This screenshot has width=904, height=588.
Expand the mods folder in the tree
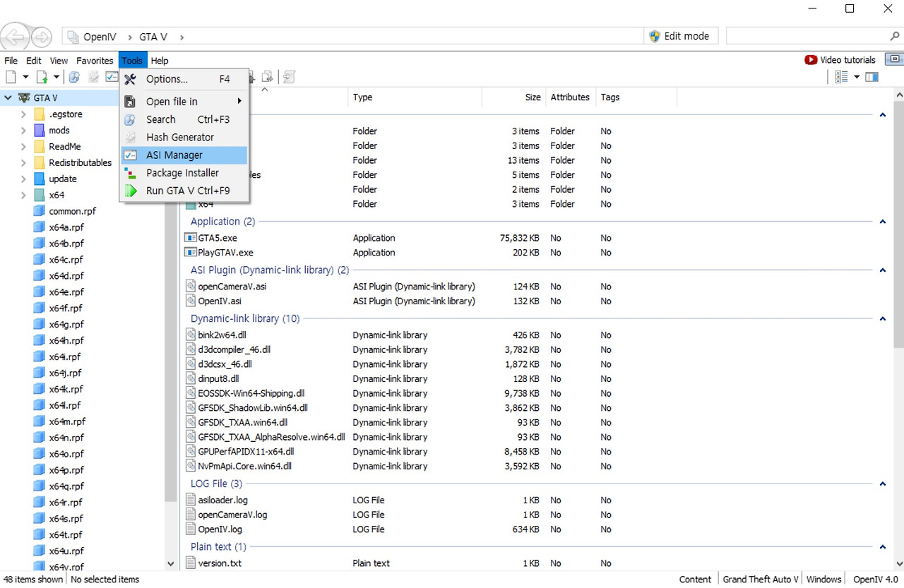23,131
